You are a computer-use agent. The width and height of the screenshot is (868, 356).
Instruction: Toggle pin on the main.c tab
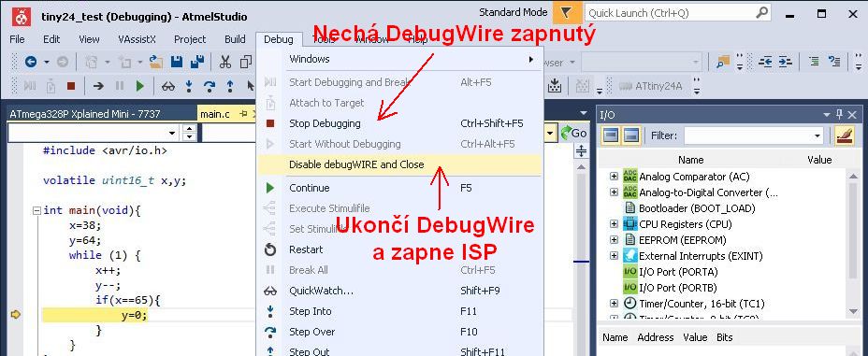pos(242,114)
